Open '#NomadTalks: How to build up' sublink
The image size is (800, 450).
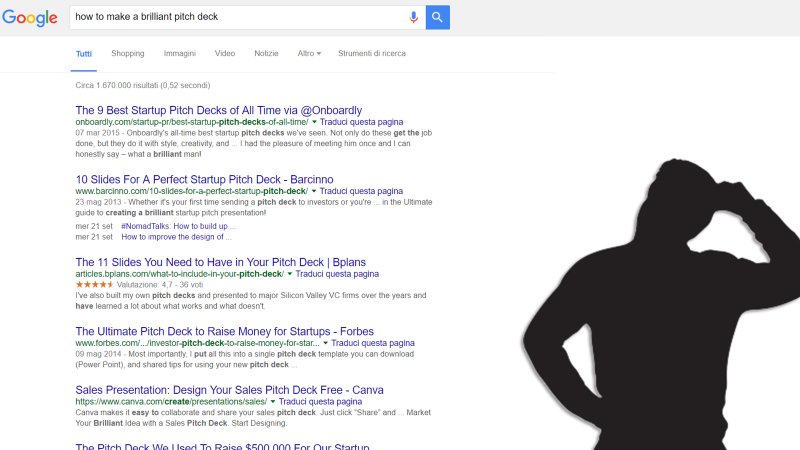(x=179, y=226)
